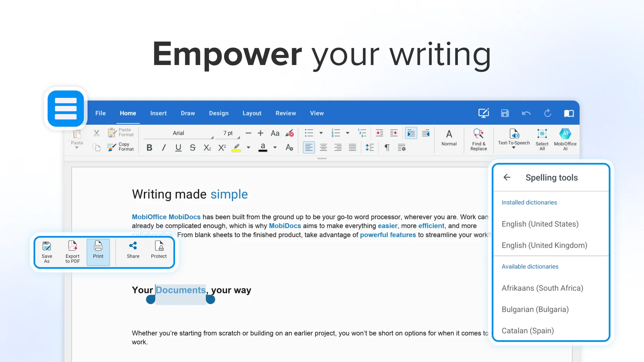This screenshot has height=362, width=644.
Task: Open Find & Replace
Action: (479, 140)
